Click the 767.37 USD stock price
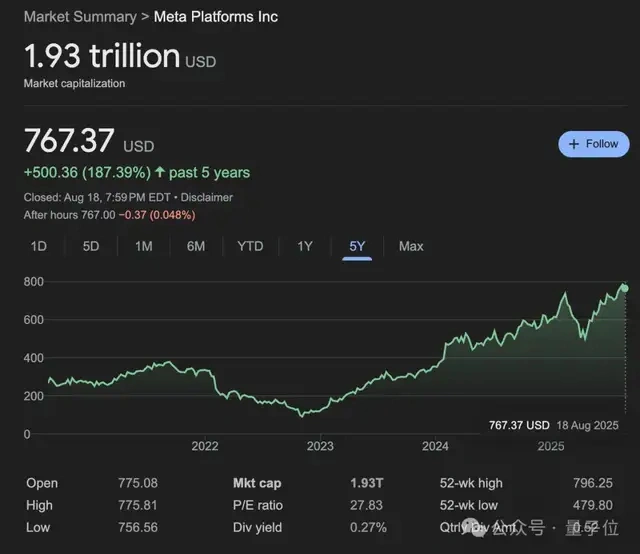Image resolution: width=640 pixels, height=554 pixels. tap(89, 141)
